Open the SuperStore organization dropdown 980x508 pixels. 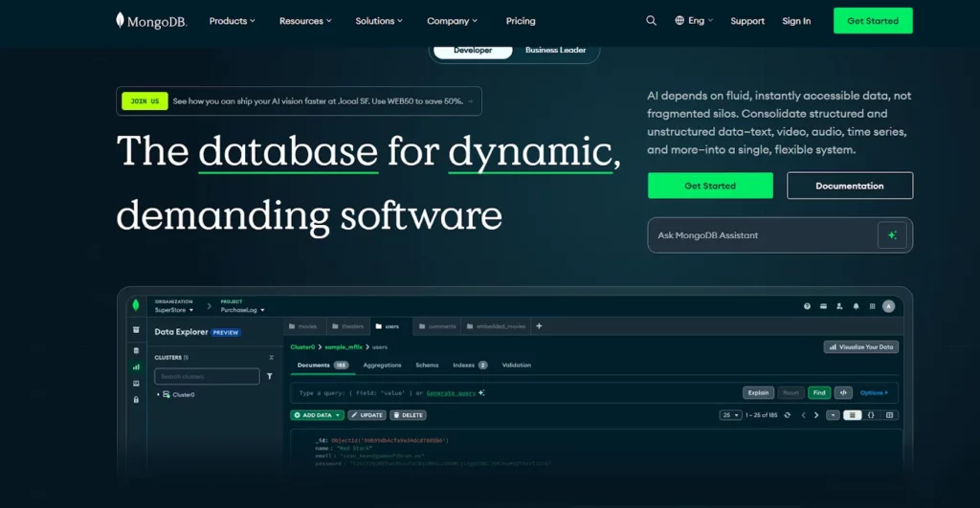pyautogui.click(x=174, y=310)
